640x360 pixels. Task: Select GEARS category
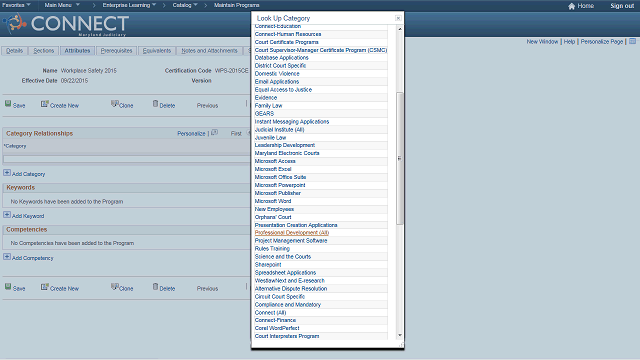pos(264,113)
